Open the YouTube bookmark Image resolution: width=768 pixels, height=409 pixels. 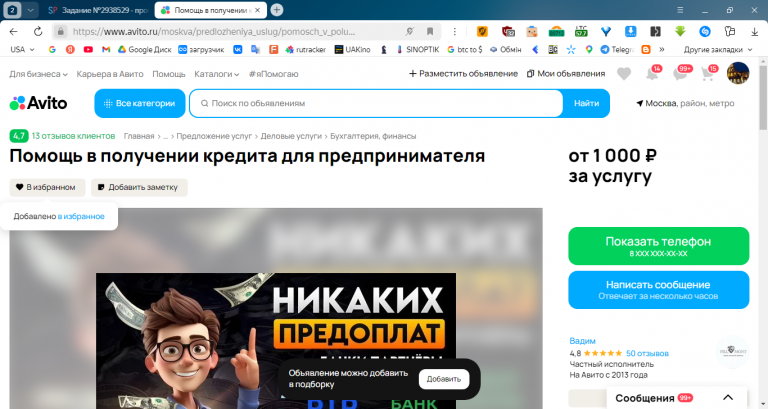[x=88, y=49]
